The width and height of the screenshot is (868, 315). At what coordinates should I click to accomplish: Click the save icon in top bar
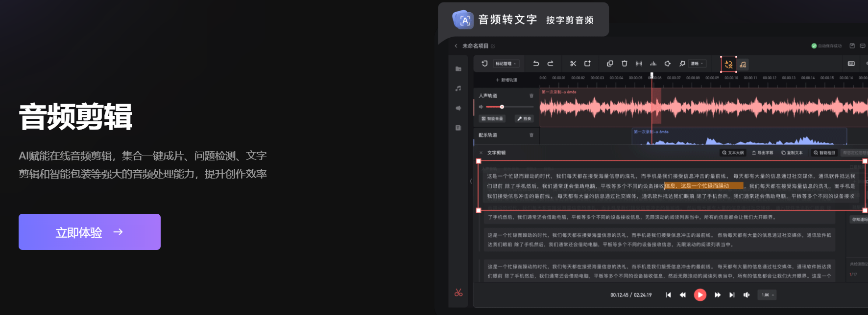pyautogui.click(x=852, y=46)
